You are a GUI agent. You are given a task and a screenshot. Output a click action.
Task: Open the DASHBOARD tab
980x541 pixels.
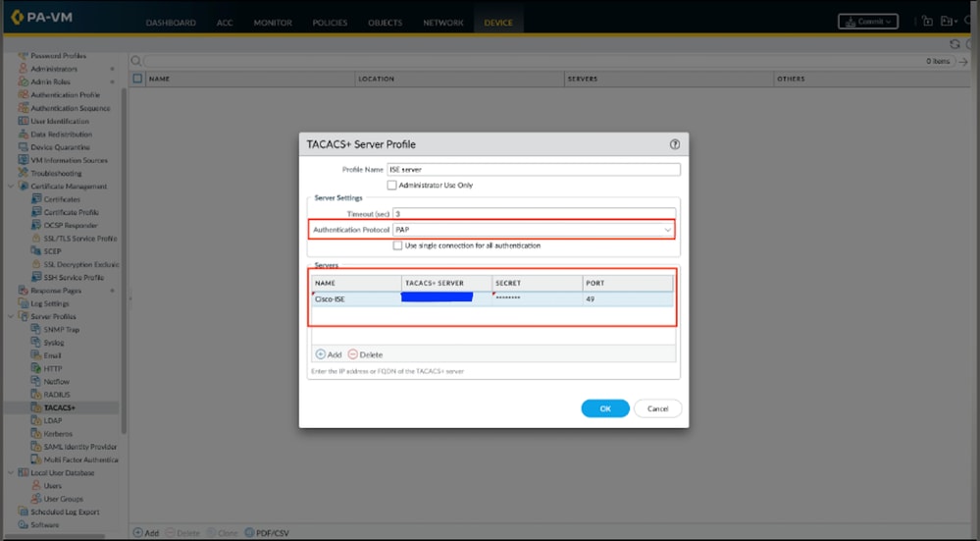[x=171, y=23]
